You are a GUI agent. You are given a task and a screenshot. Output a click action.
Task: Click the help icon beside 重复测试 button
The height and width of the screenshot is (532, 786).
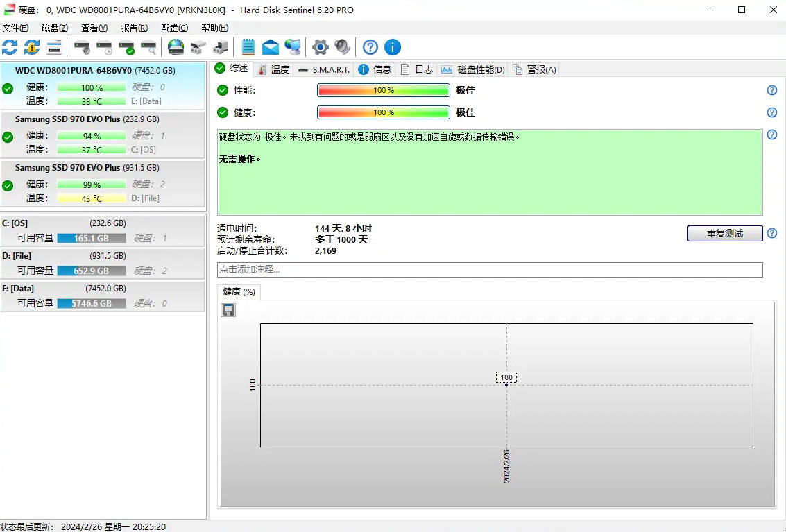772,233
